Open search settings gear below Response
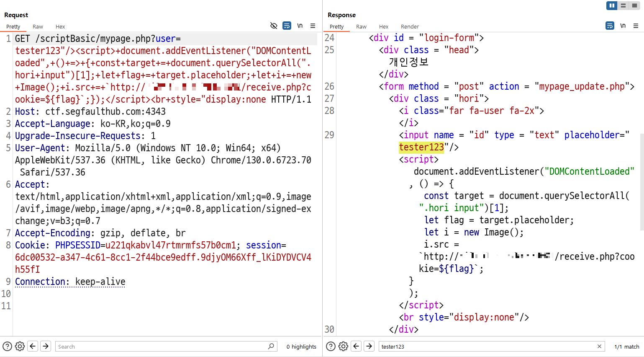The height and width of the screenshot is (357, 644). pos(343,347)
